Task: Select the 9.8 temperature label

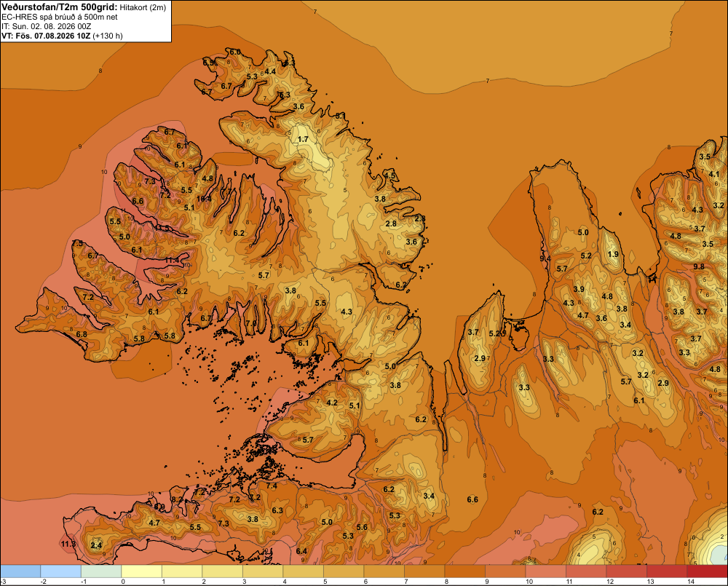Action: (699, 266)
